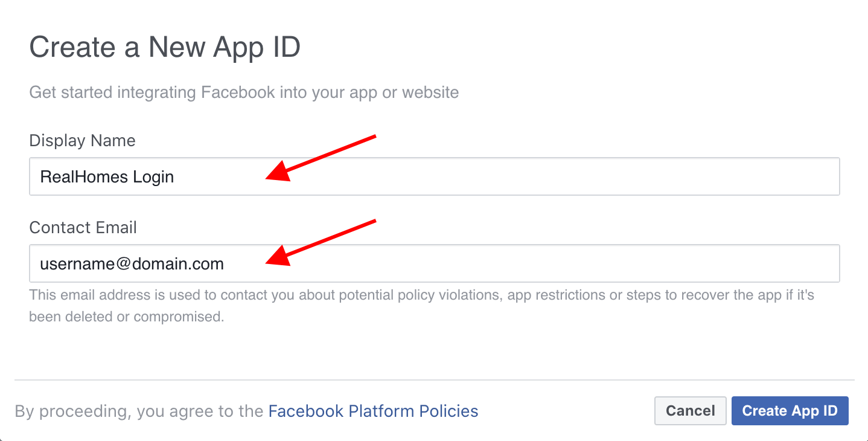The width and height of the screenshot is (868, 441).
Task: Place cursor on the "RealHomes Login" text
Action: coord(107,177)
